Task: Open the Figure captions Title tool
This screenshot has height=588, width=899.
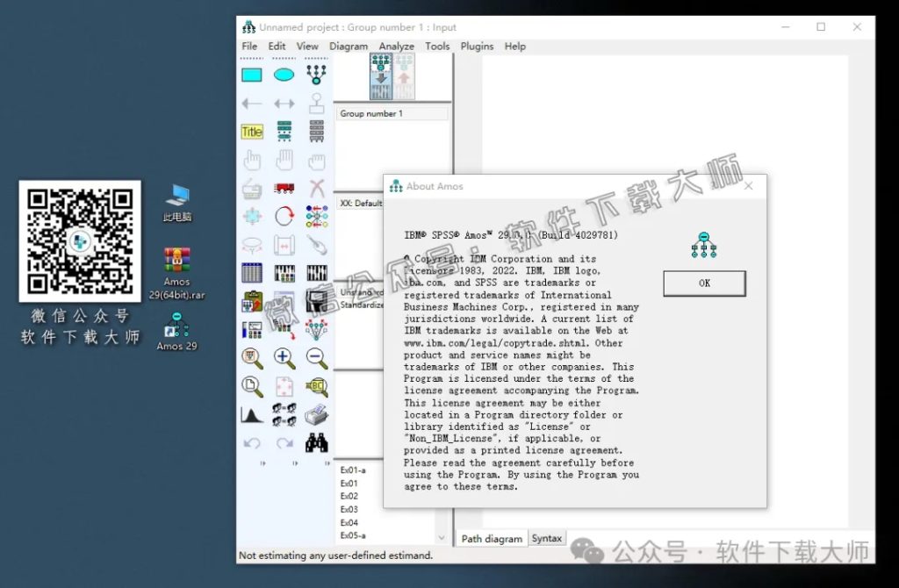Action: click(252, 131)
